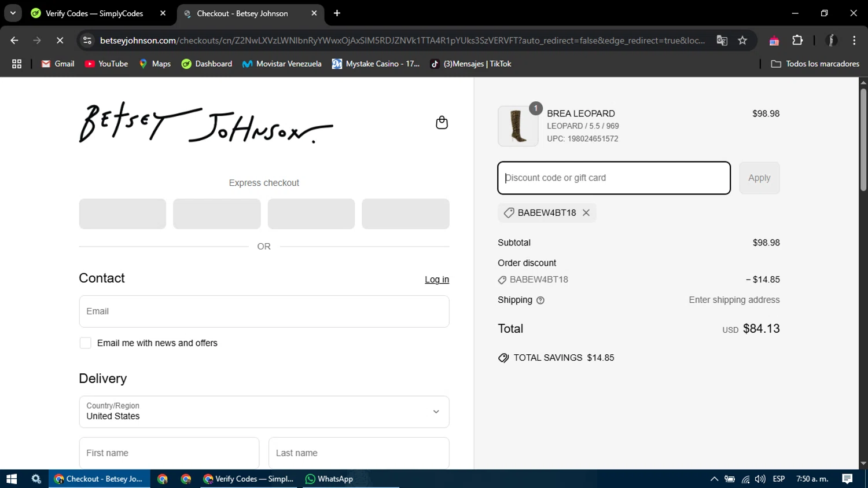This screenshot has width=868, height=488.
Task: Bookmark this page with the star icon
Action: (742, 41)
